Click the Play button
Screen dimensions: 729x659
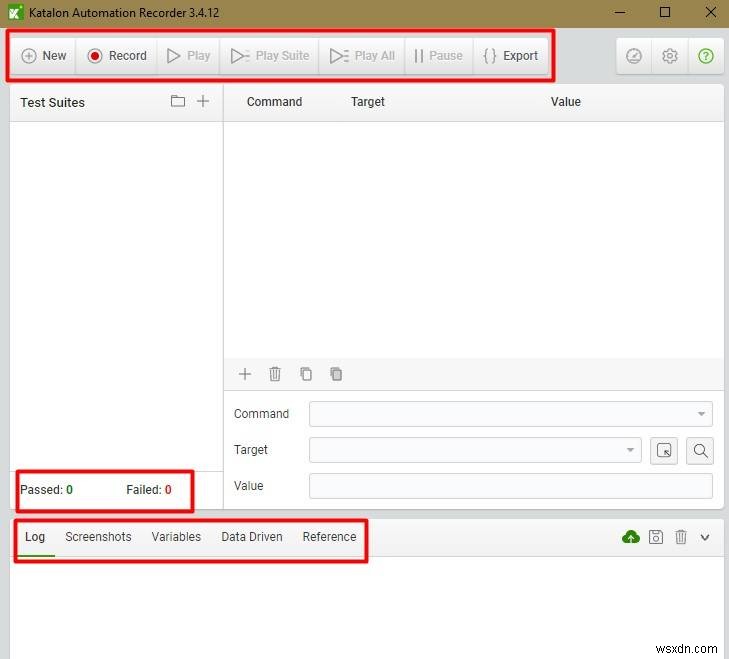[188, 56]
